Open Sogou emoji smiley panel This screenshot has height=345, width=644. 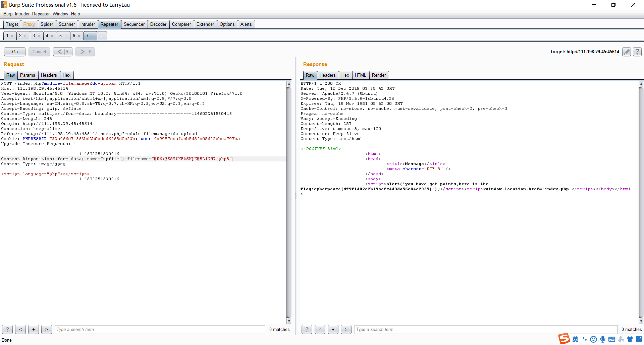coord(594,339)
